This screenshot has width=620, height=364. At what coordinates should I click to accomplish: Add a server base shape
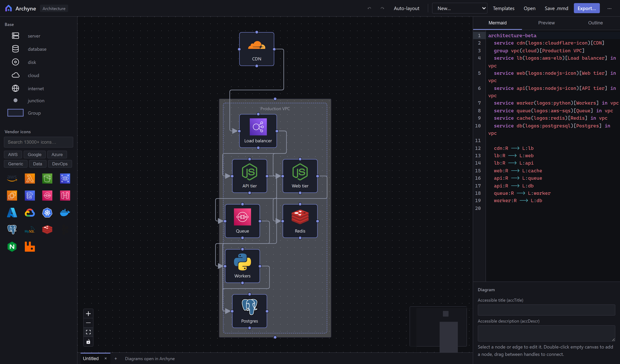39,36
